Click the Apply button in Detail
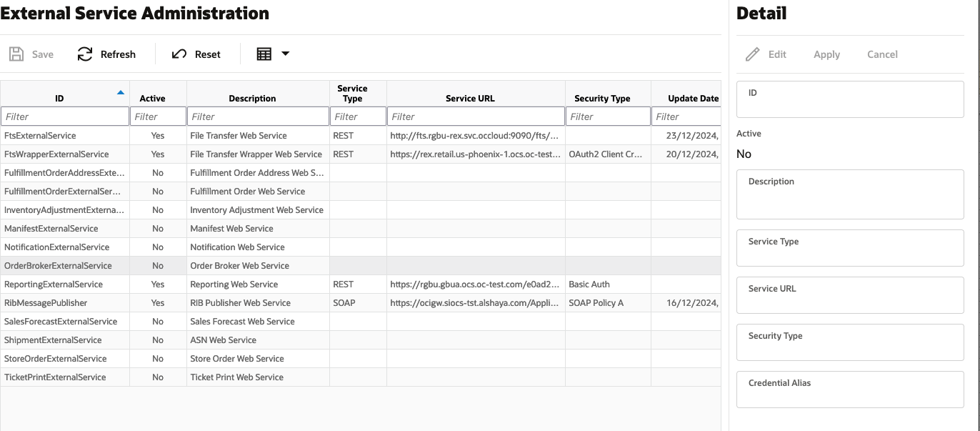This screenshot has width=980, height=431. pos(826,54)
